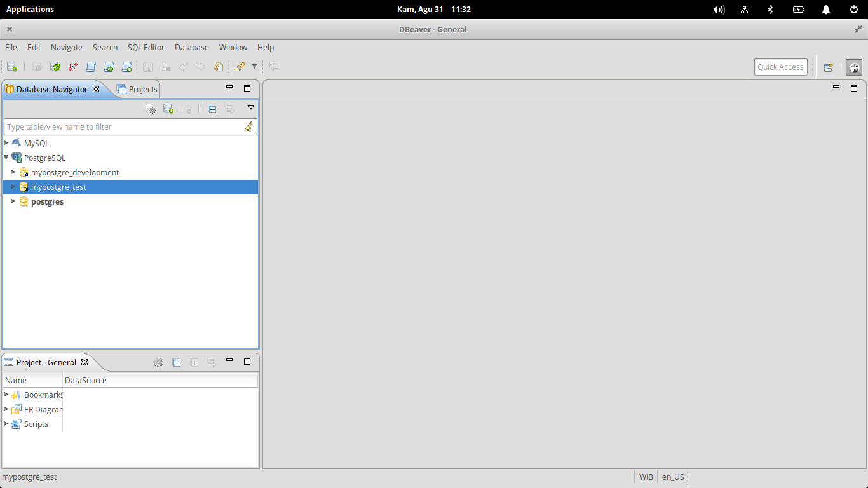Viewport: 868px width, 488px height.
Task: Open the SQL Editor menu
Action: (x=146, y=47)
